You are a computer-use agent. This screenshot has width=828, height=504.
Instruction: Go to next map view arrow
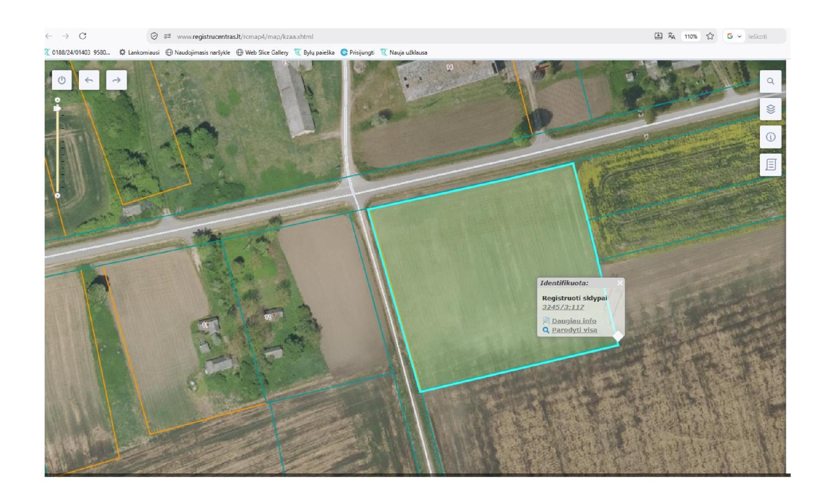(116, 80)
